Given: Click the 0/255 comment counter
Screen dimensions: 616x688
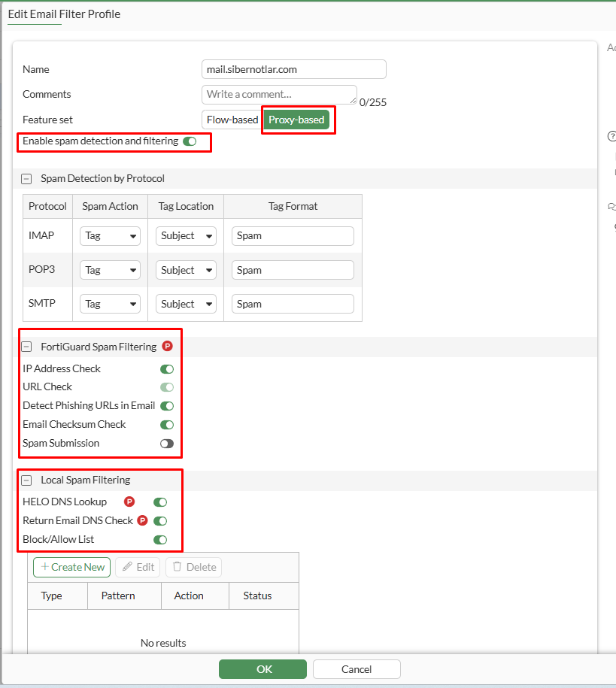Looking at the screenshot, I should pyautogui.click(x=373, y=102).
